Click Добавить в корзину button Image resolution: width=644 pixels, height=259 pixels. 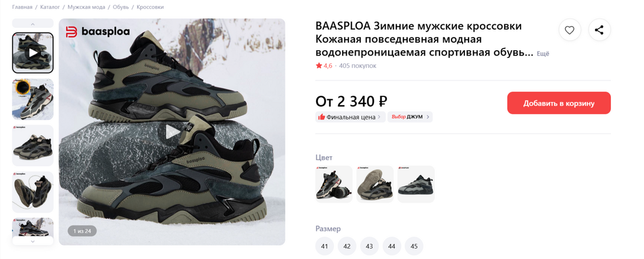pyautogui.click(x=559, y=103)
